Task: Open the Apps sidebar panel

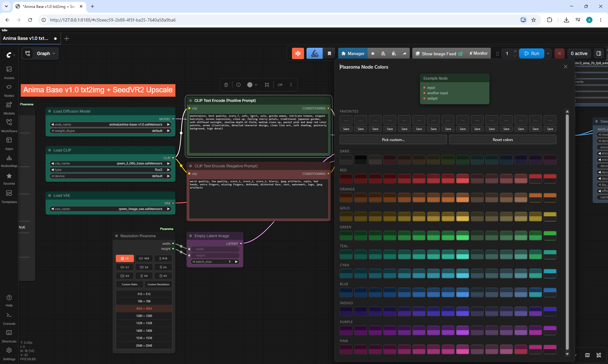Action: click(x=9, y=143)
